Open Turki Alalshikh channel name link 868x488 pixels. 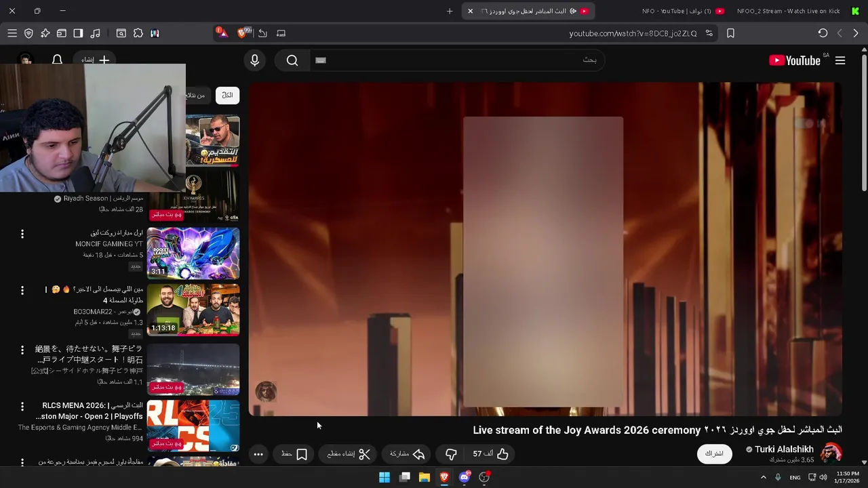(x=784, y=449)
